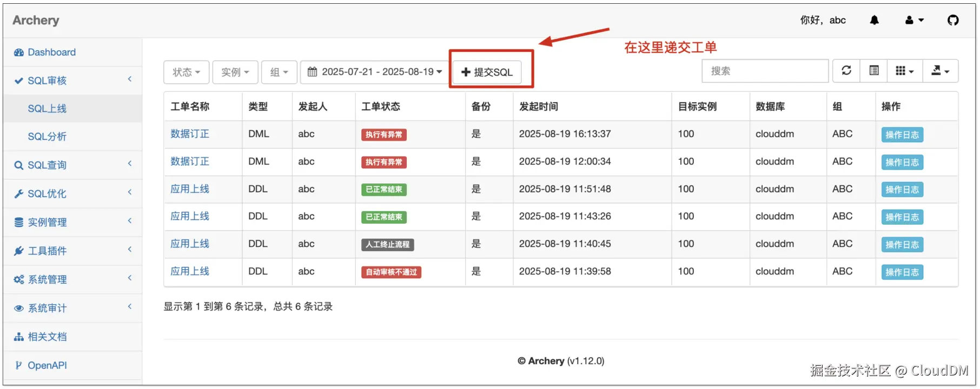Viewport: 980px width, 389px height.
Task: Open the export data dropdown
Action: click(940, 71)
